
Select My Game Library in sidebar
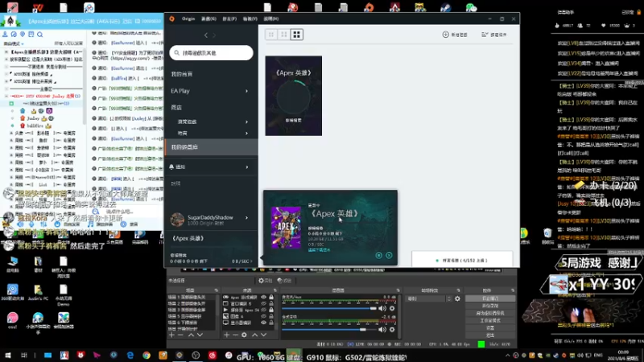pyautogui.click(x=211, y=147)
